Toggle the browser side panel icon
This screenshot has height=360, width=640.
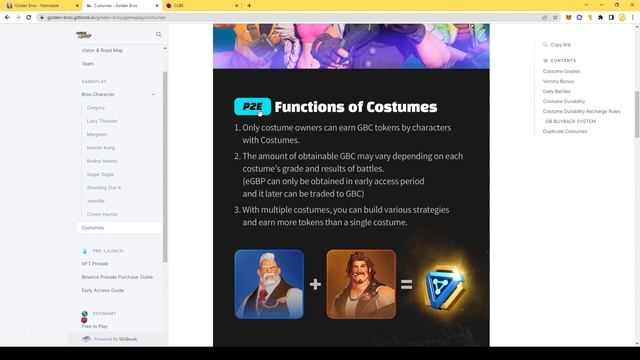coord(611,18)
